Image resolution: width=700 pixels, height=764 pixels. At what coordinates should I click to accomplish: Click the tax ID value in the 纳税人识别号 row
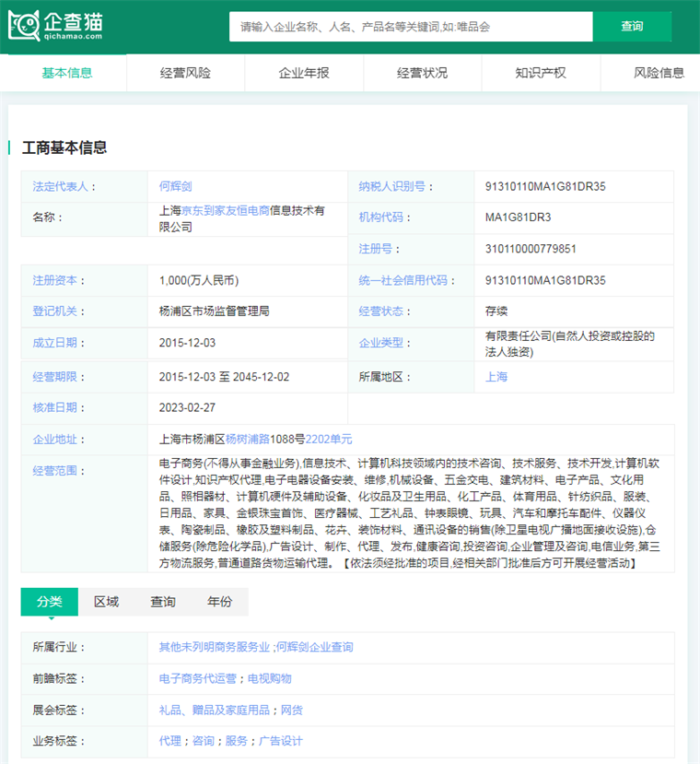pyautogui.click(x=545, y=186)
